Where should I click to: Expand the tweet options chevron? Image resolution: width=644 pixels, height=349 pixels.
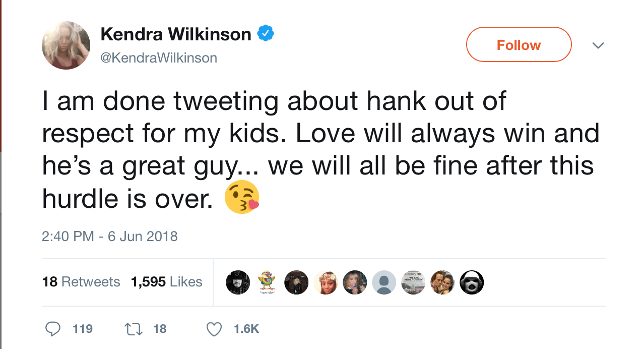(598, 45)
